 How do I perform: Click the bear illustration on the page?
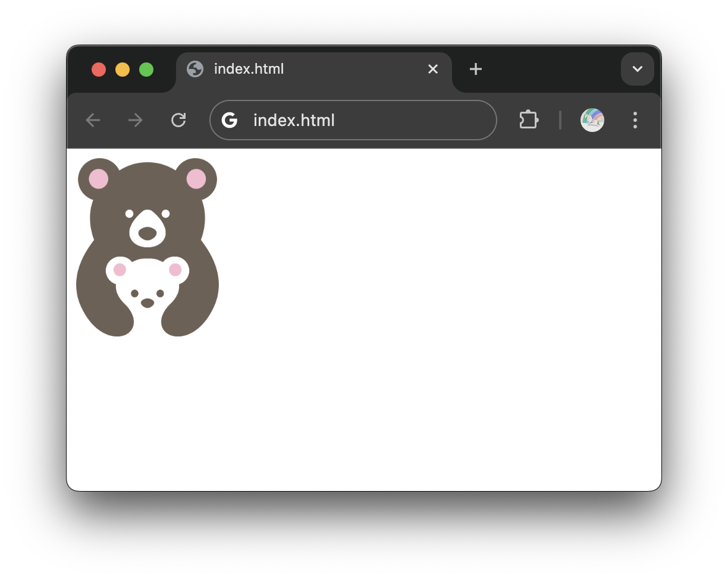point(148,247)
